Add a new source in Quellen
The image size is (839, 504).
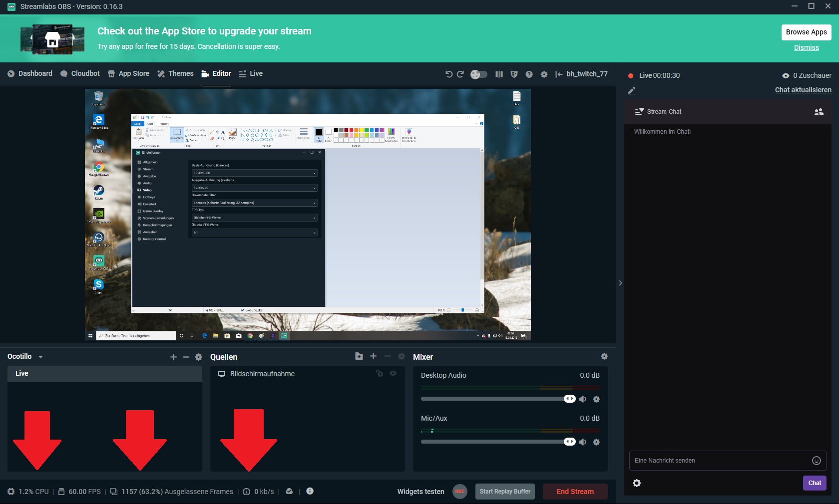pyautogui.click(x=373, y=356)
